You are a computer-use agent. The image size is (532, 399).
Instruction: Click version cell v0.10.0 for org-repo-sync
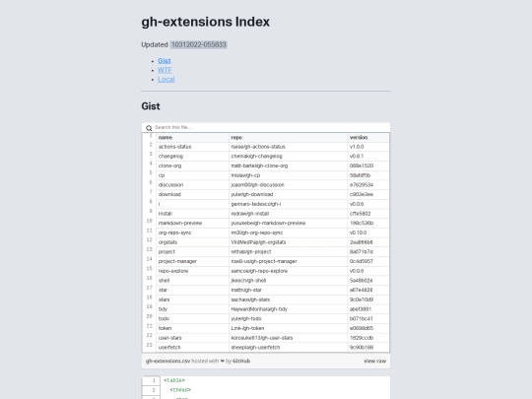(368, 233)
